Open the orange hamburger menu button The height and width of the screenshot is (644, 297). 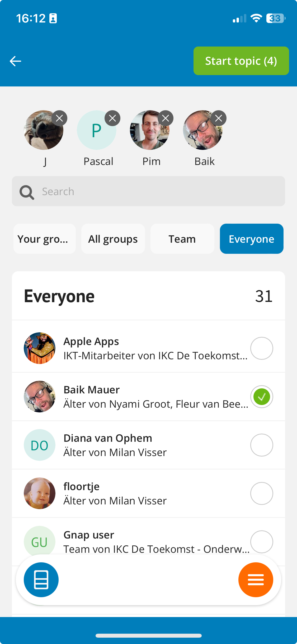[256, 580]
